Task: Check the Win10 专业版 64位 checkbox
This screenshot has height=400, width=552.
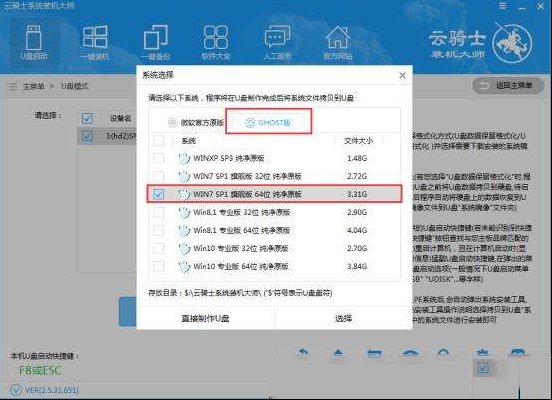Action: click(158, 266)
